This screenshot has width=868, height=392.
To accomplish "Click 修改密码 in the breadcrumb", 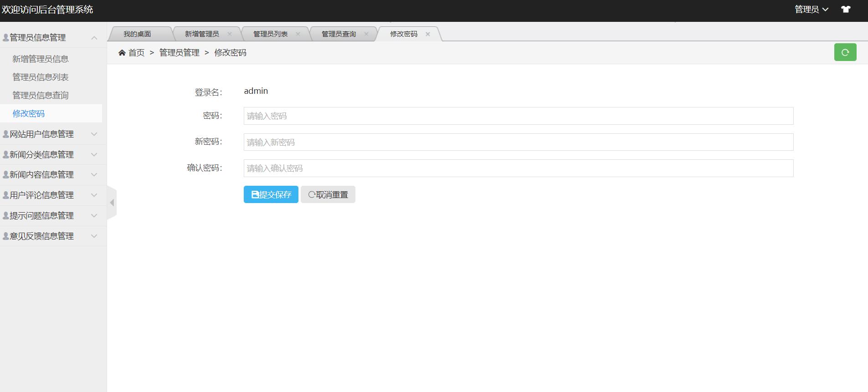I will pos(231,53).
